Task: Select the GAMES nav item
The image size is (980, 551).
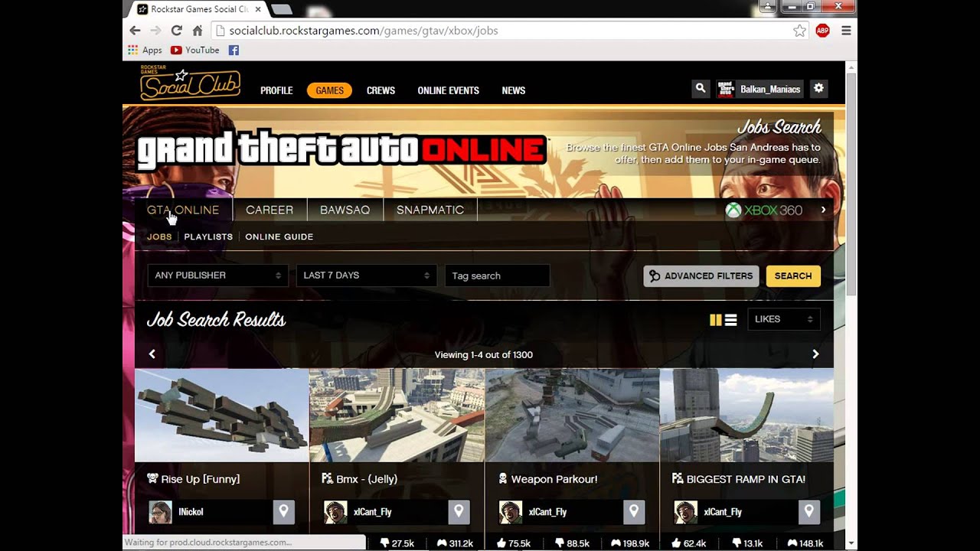Action: pos(329,90)
